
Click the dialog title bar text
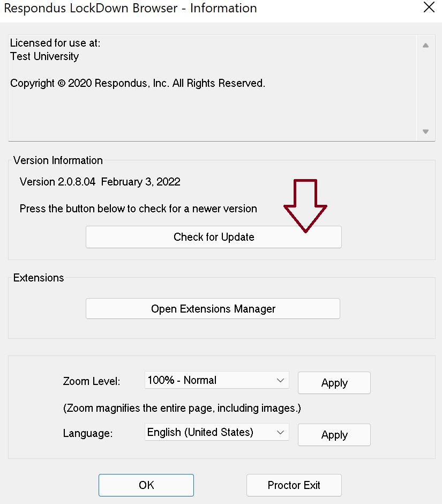[x=130, y=8]
